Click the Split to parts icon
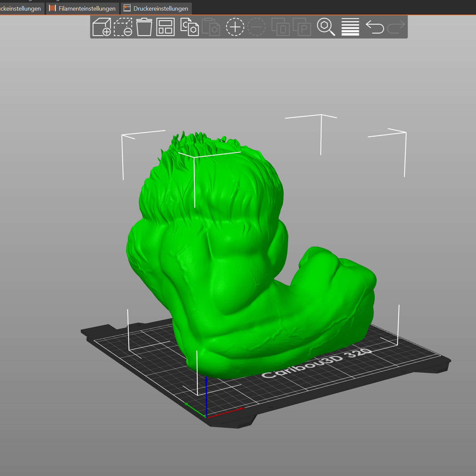Image resolution: width=476 pixels, height=476 pixels. coord(302,27)
